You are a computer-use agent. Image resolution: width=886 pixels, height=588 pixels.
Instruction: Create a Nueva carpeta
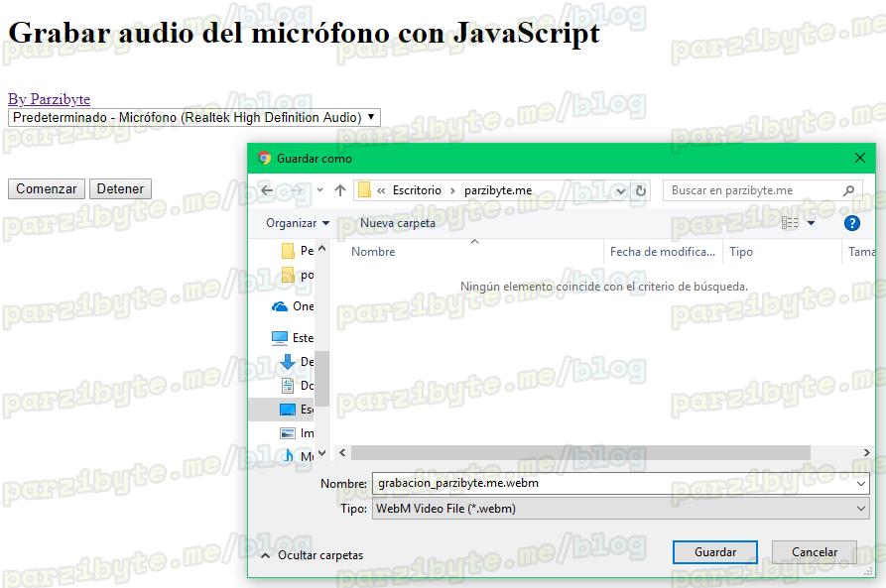click(x=398, y=223)
